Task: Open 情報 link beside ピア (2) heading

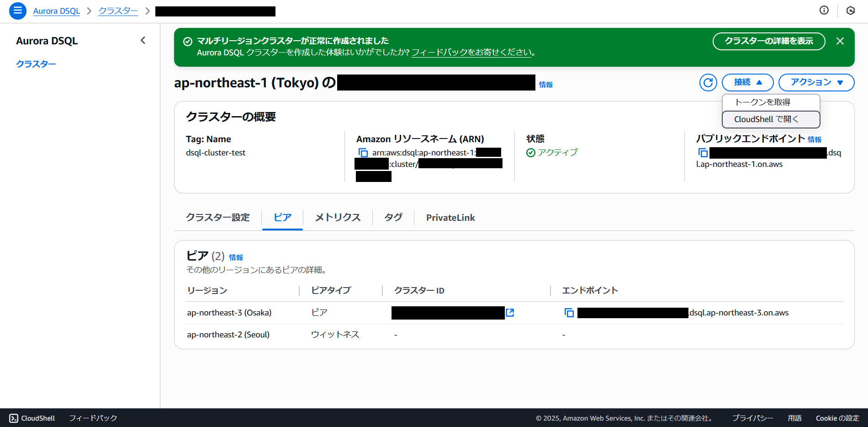Action: point(236,257)
